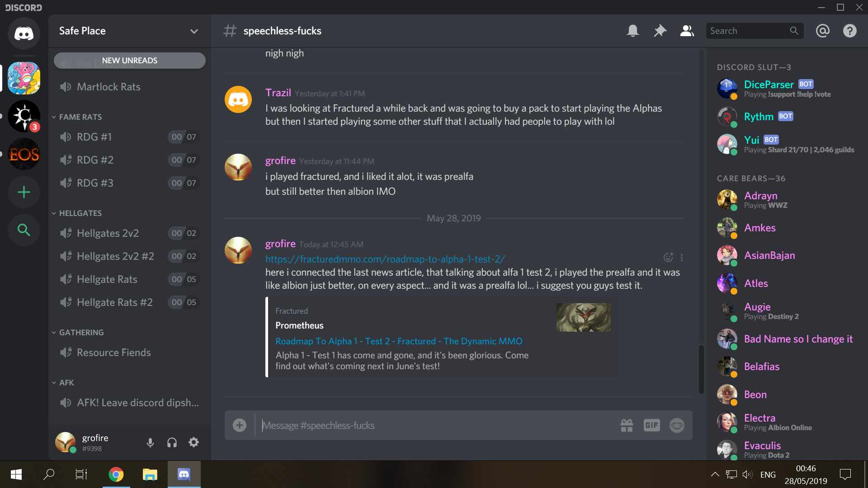Open Adrayn member profile
Image resolution: width=868 pixels, height=488 pixels.
(x=787, y=200)
